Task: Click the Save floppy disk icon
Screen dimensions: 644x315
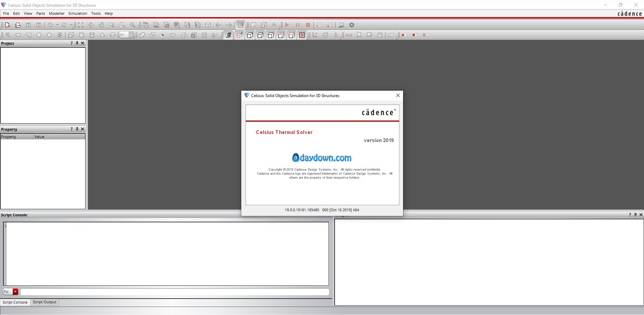Action: click(28, 25)
